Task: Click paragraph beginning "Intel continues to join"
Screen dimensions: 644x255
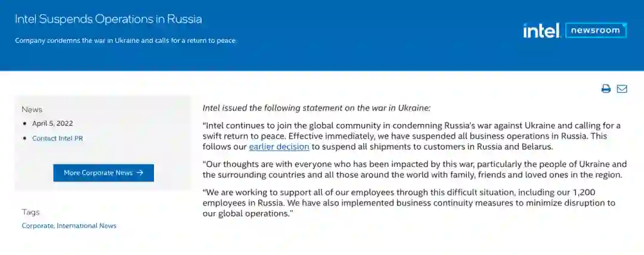Action: [x=411, y=136]
